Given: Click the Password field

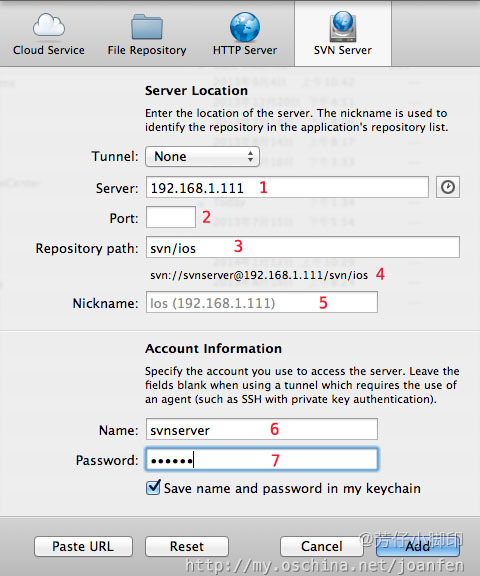Looking at the screenshot, I should tap(262, 459).
